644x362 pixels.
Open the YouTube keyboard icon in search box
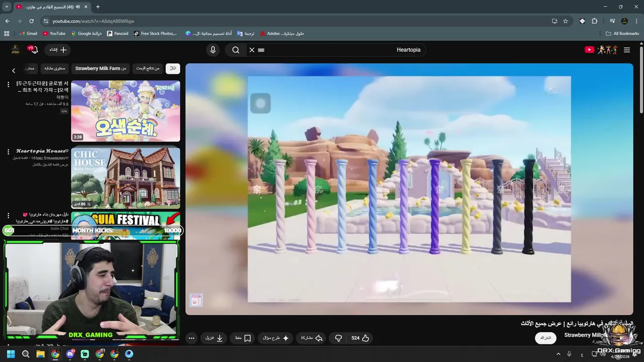(261, 50)
